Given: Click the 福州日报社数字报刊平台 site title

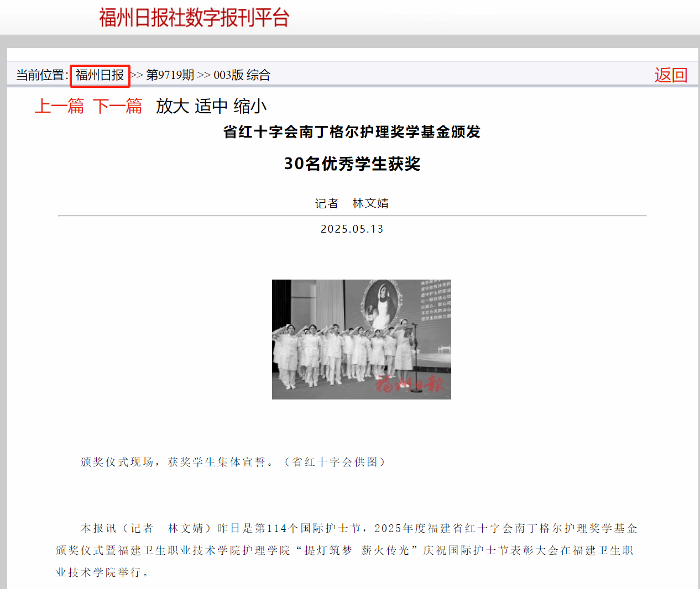Looking at the screenshot, I should (195, 18).
